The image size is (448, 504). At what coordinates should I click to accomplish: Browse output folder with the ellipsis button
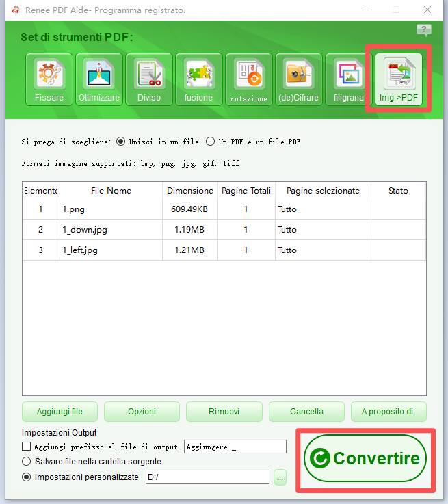coord(280,477)
